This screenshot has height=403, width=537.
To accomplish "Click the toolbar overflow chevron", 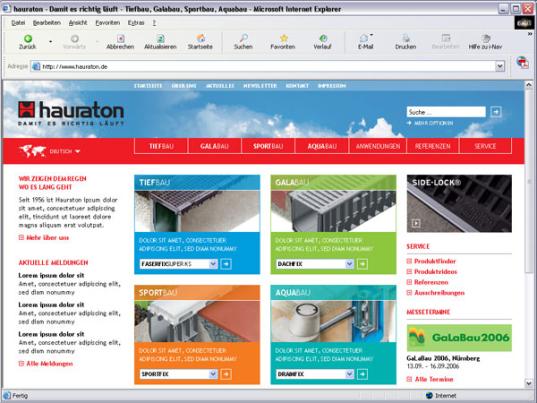I will pos(530,34).
